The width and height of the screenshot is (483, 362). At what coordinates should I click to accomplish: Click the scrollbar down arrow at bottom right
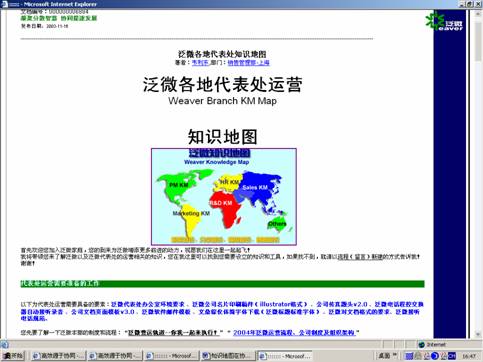[479, 335]
